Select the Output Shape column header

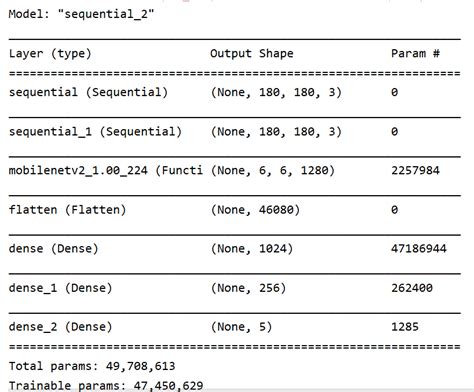tap(252, 53)
